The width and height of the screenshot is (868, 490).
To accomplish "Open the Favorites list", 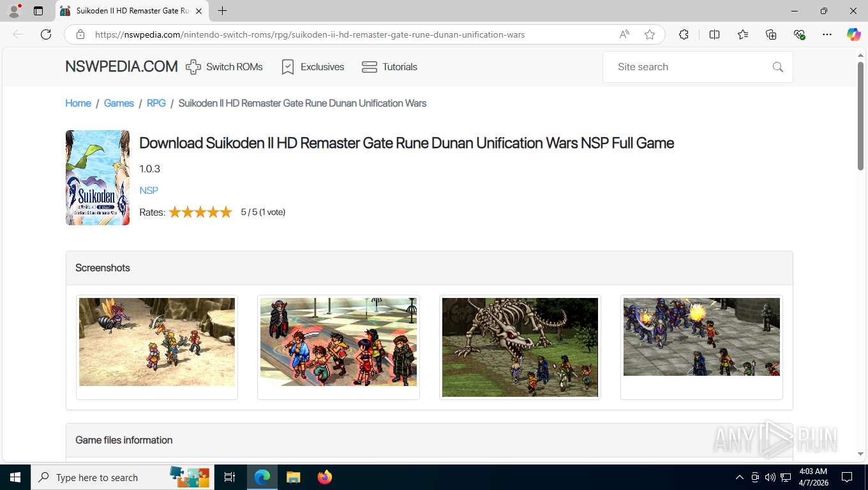I will point(743,34).
